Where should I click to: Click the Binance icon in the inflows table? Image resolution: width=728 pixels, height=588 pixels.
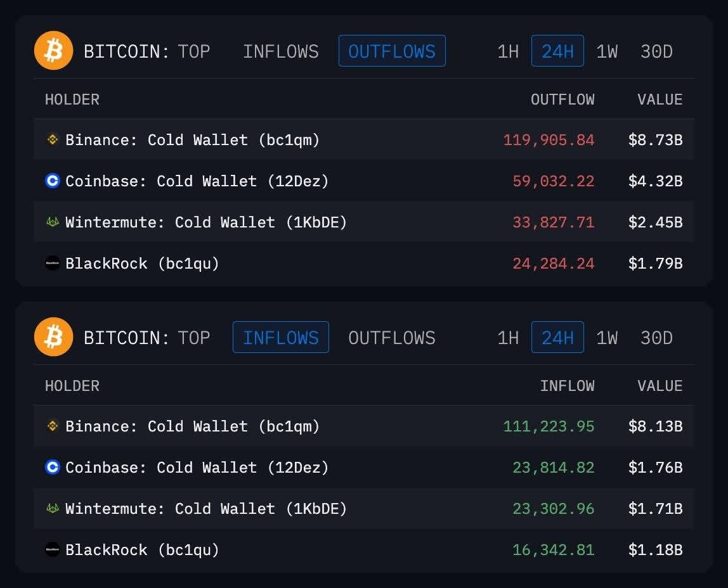coord(53,426)
